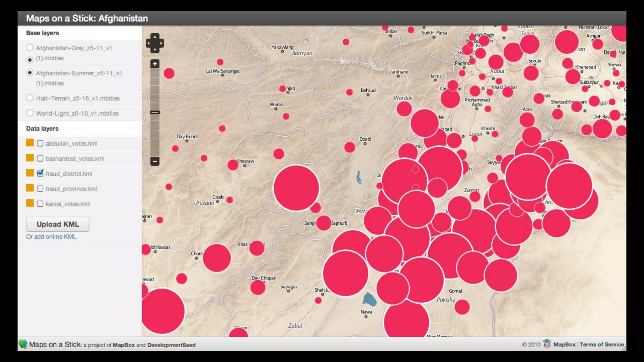The image size is (644, 362).
Task: Click the pan right arrow on map control
Action: click(x=161, y=43)
